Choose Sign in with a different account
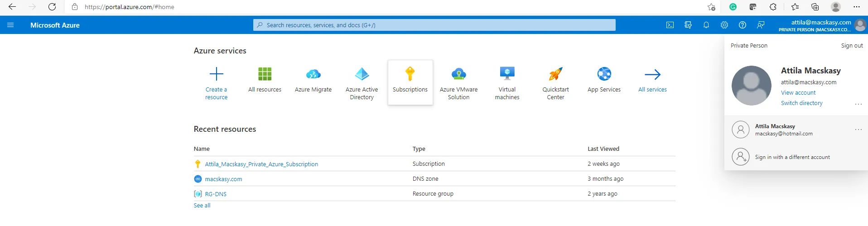The height and width of the screenshot is (226, 868). pyautogui.click(x=796, y=157)
